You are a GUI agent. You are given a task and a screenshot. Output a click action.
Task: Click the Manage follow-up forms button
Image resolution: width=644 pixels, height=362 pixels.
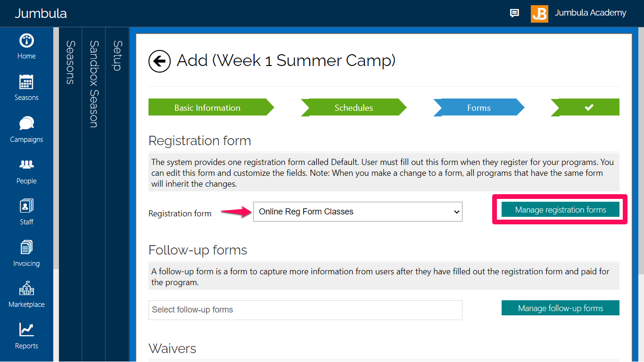point(561,308)
